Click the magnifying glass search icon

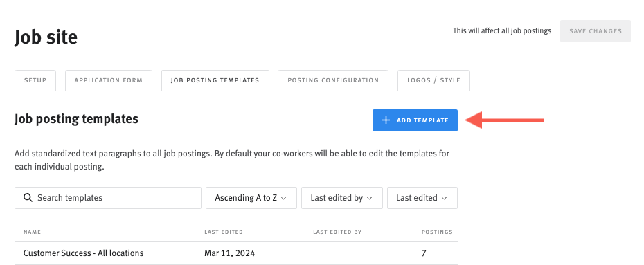coord(28,198)
